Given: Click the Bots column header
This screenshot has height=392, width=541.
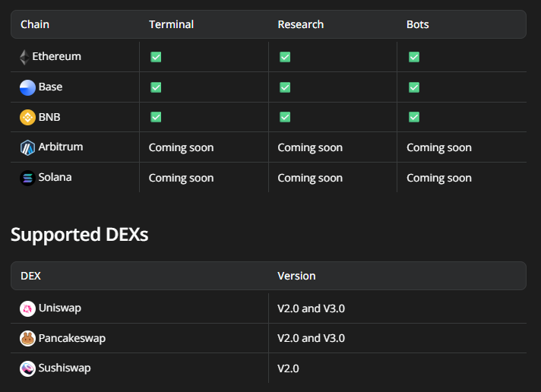Looking at the screenshot, I should pyautogui.click(x=418, y=24).
